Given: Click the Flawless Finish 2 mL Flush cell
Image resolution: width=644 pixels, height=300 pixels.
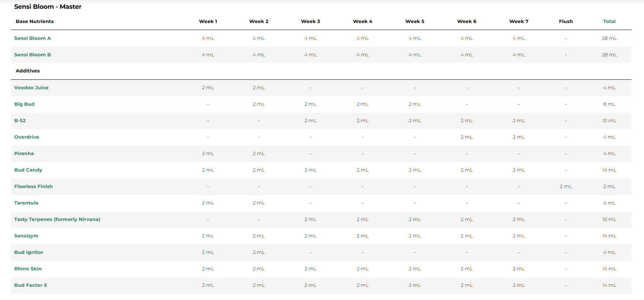Looking at the screenshot, I should click(566, 187).
